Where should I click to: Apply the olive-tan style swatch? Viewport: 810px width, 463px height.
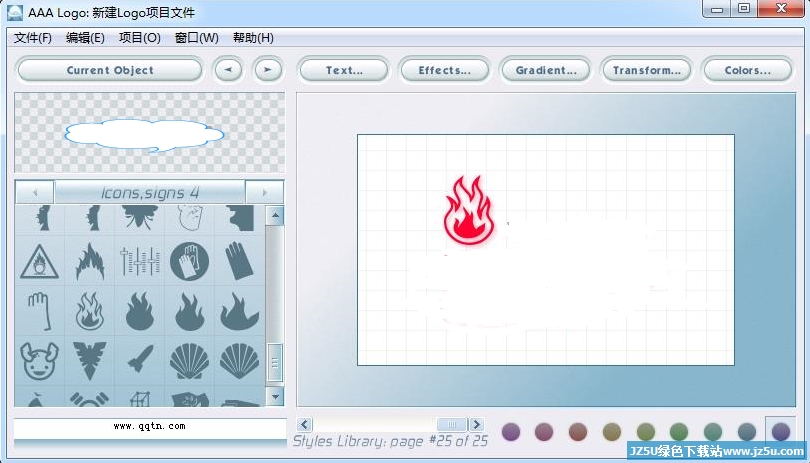click(612, 431)
